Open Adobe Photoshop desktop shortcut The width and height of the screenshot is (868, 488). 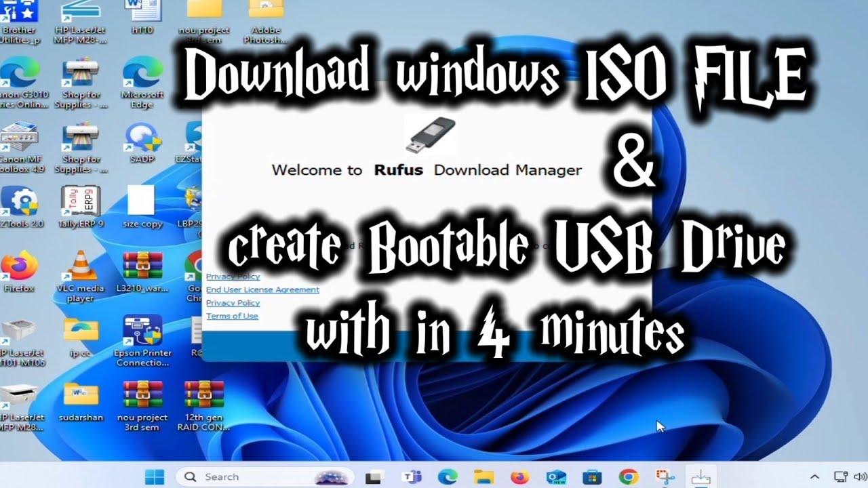pos(266,20)
